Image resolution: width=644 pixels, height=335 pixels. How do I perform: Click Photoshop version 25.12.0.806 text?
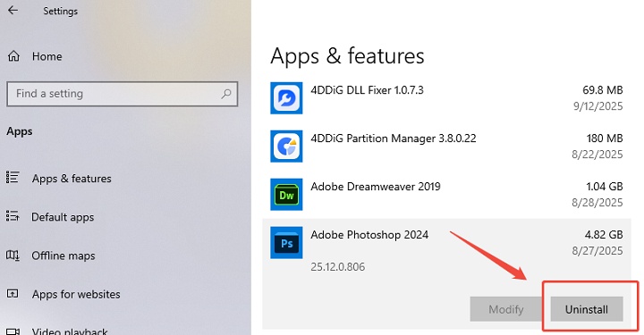click(337, 267)
